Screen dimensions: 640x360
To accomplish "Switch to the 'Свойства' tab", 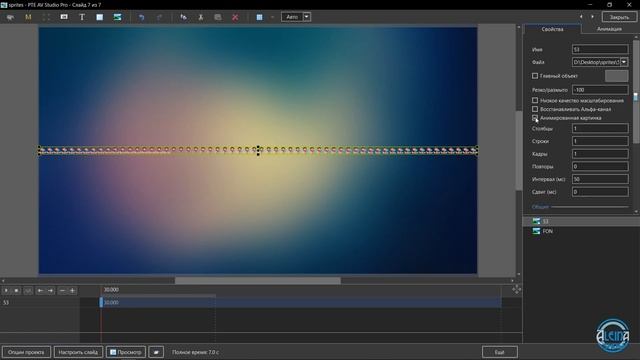I will pyautogui.click(x=553, y=29).
